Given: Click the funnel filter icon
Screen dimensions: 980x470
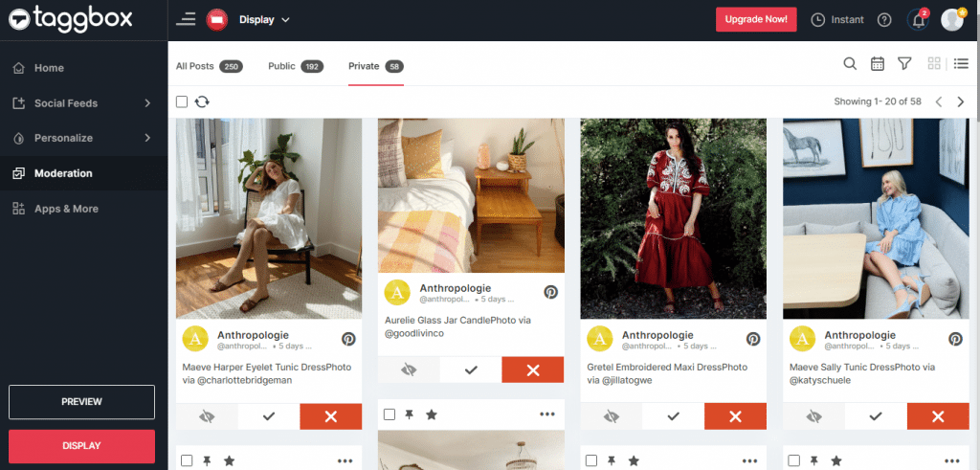Looking at the screenshot, I should coord(904,64).
